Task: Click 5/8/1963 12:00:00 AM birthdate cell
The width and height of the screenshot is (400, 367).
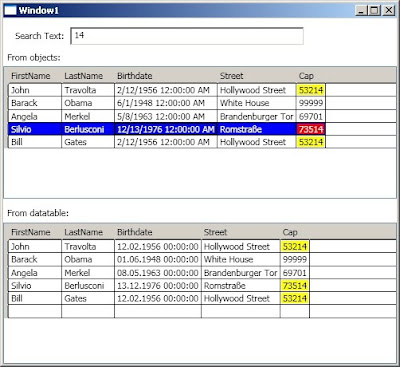Action: point(166,116)
